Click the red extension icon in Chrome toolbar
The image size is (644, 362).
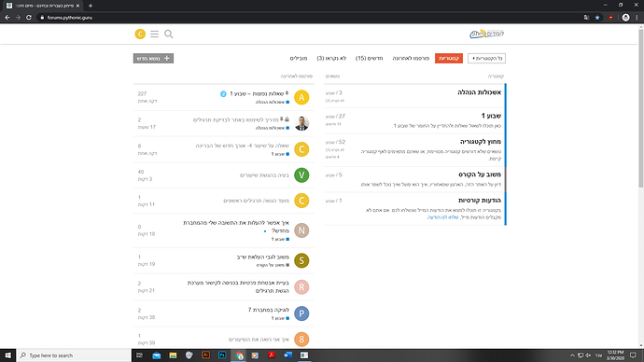point(610,18)
